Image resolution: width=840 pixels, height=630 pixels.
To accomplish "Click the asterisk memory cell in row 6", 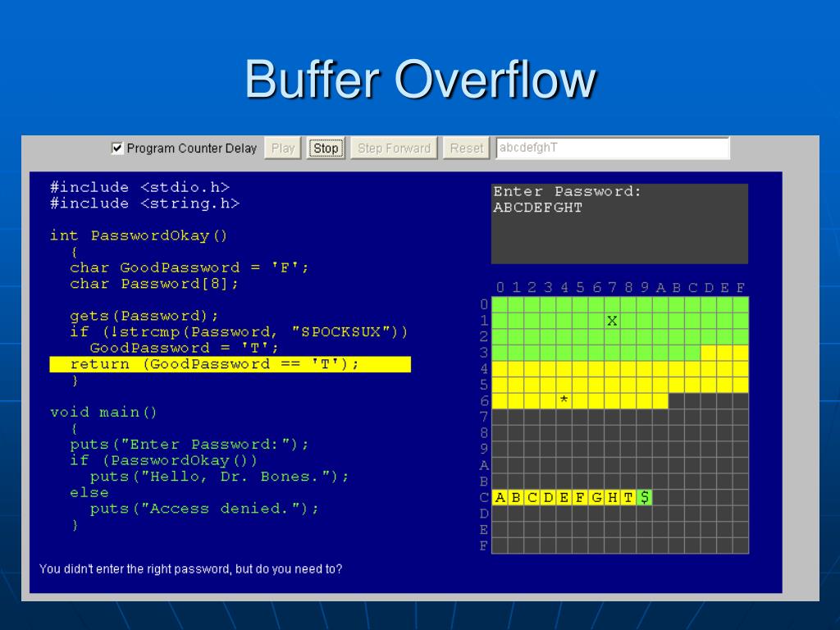I will point(564,400).
